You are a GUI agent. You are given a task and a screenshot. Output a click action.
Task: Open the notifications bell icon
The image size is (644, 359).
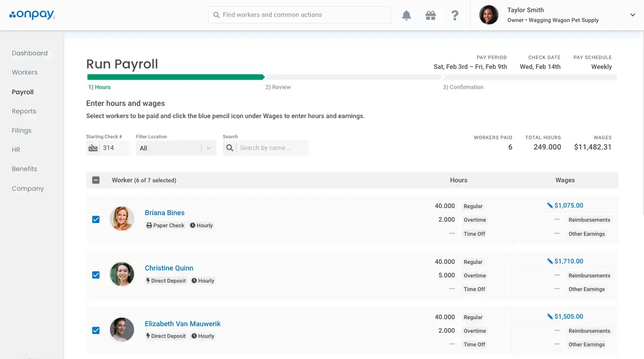pos(407,15)
